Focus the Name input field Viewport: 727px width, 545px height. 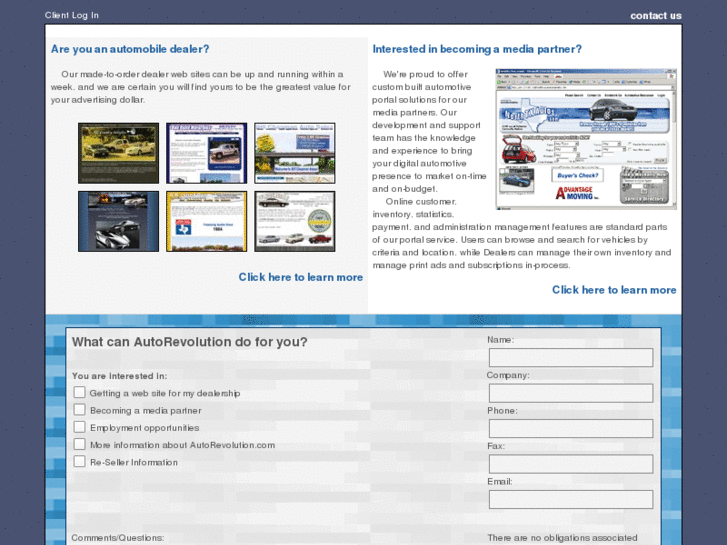pos(571,358)
